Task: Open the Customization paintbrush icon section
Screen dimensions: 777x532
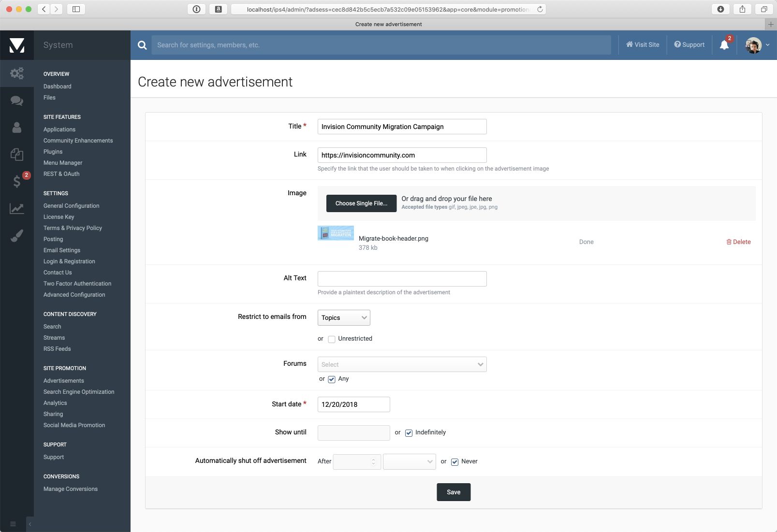Action: (17, 236)
